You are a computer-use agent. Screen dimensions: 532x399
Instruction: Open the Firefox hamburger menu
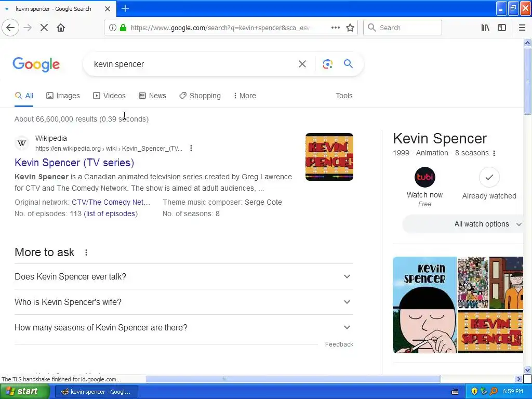click(522, 28)
